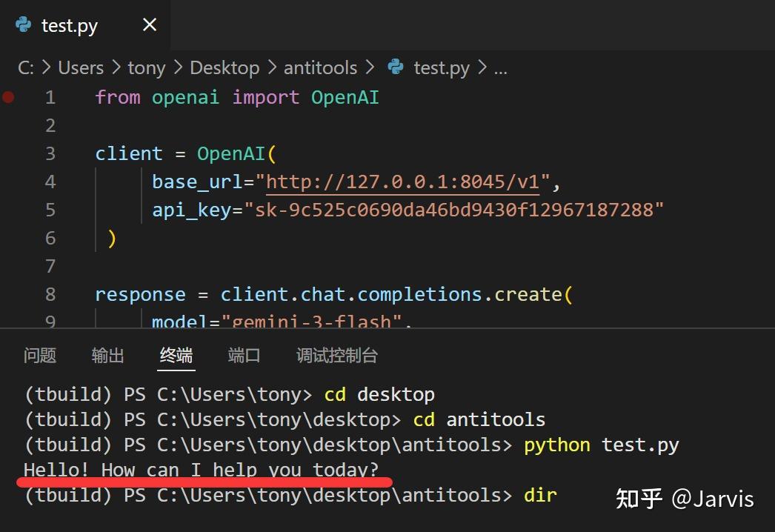Click the C: breadcrumb segment
The width and height of the screenshot is (775, 532).
click(x=26, y=67)
